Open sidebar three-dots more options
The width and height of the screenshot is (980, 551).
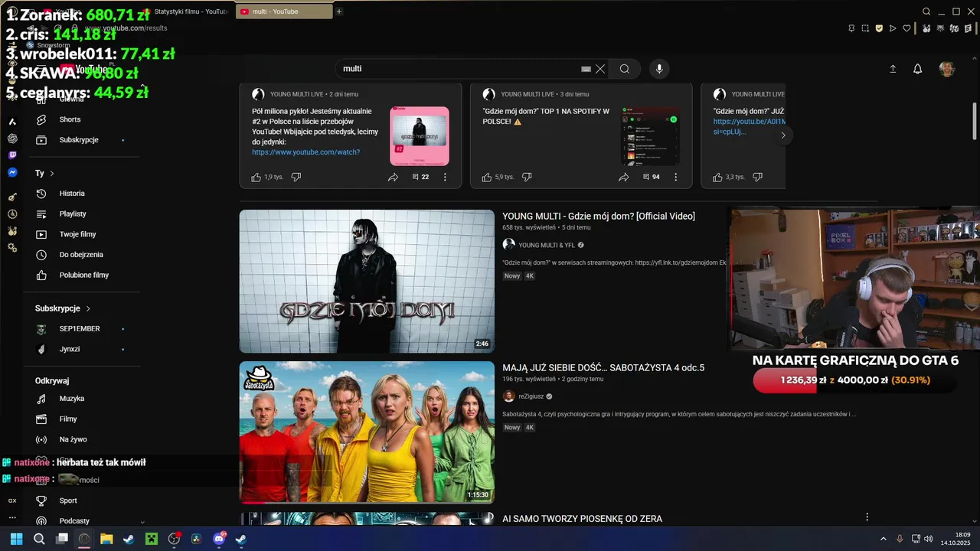(12, 517)
